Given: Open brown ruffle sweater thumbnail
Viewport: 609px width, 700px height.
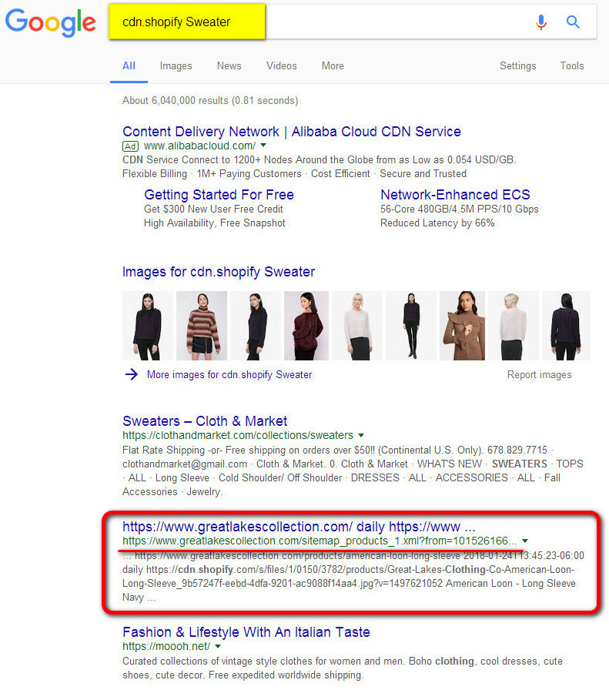Looking at the screenshot, I should tap(462, 326).
